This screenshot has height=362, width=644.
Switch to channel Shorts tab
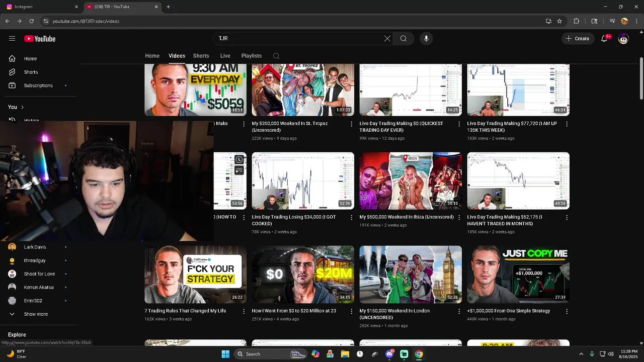(x=201, y=56)
